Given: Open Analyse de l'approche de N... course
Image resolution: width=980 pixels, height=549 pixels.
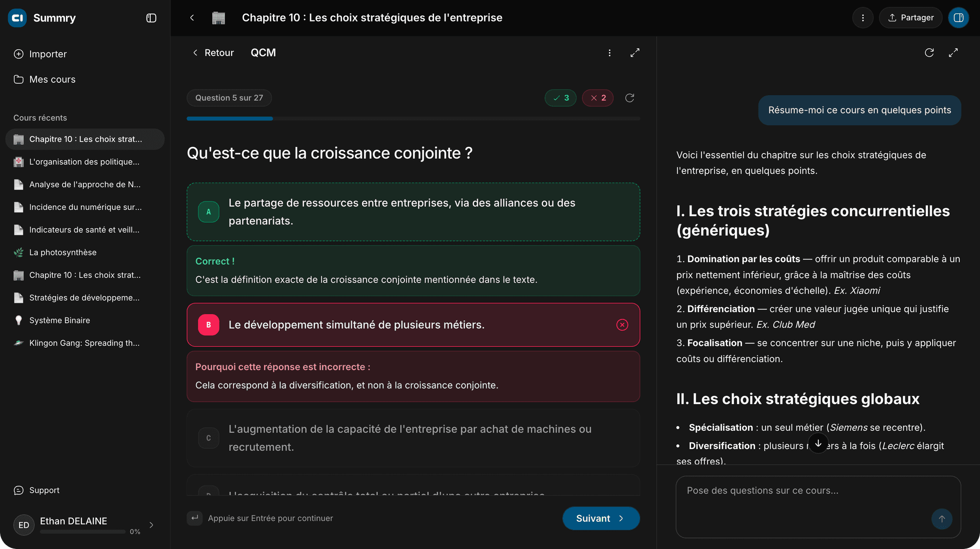Looking at the screenshot, I should [x=85, y=185].
